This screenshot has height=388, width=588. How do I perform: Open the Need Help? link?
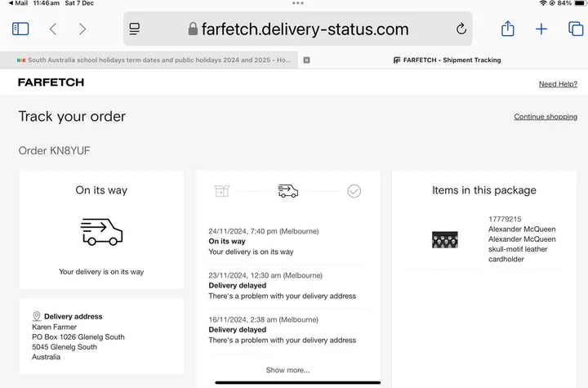click(558, 84)
